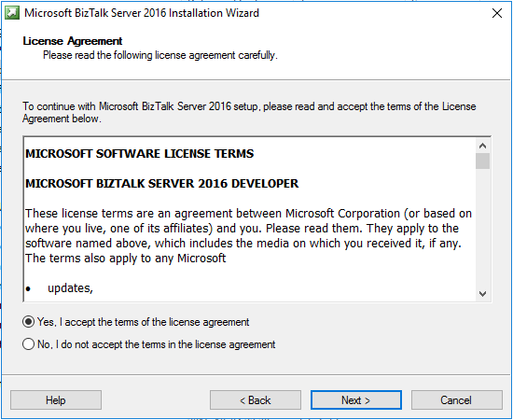The width and height of the screenshot is (513, 420).
Task: Cancel the installation wizard
Action: click(456, 399)
